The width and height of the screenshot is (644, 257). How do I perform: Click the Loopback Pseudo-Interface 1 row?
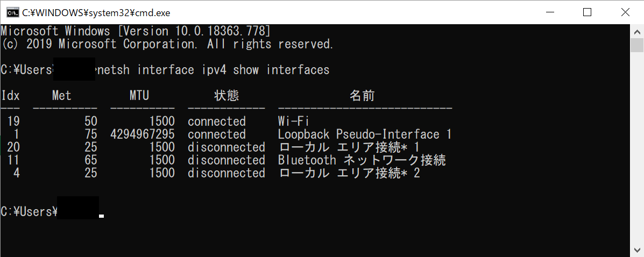(227, 134)
